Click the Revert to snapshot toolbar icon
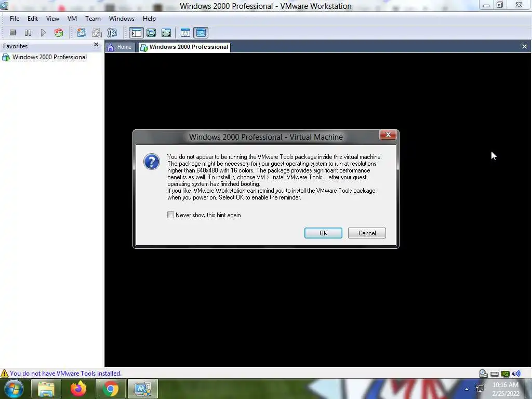 [x=97, y=33]
